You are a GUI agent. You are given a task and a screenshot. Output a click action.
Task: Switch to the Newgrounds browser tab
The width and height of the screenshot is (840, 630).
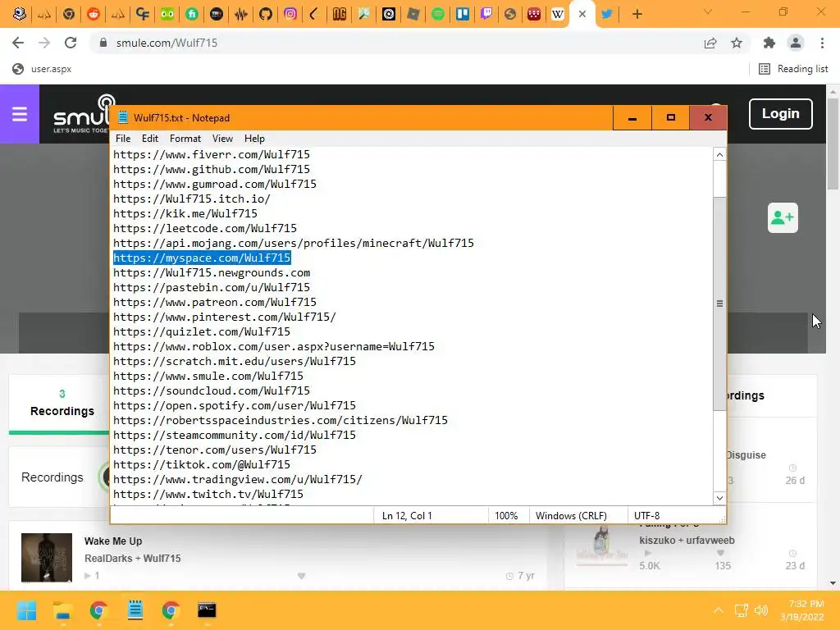pyautogui.click(x=340, y=14)
